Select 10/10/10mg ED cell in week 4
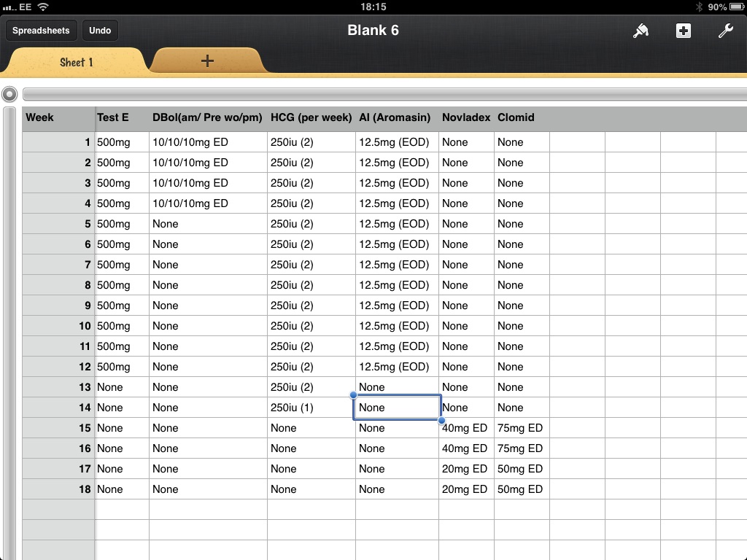The width and height of the screenshot is (747, 560). 208,203
